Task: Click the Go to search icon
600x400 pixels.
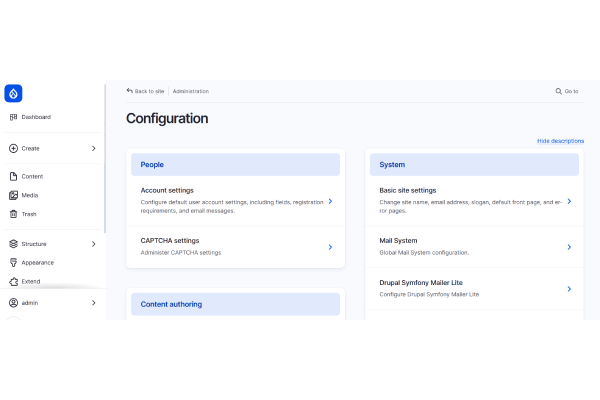Action: pyautogui.click(x=559, y=91)
